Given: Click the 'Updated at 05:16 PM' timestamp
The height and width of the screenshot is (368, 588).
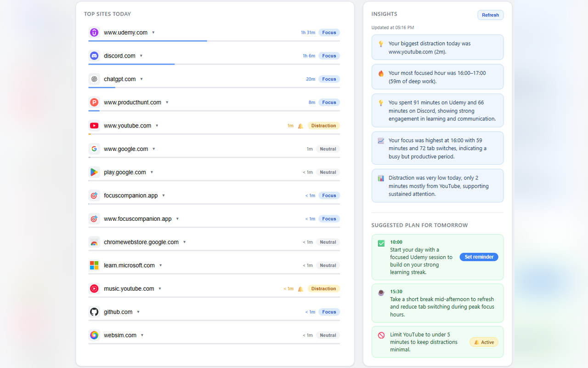Looking at the screenshot, I should point(393,28).
